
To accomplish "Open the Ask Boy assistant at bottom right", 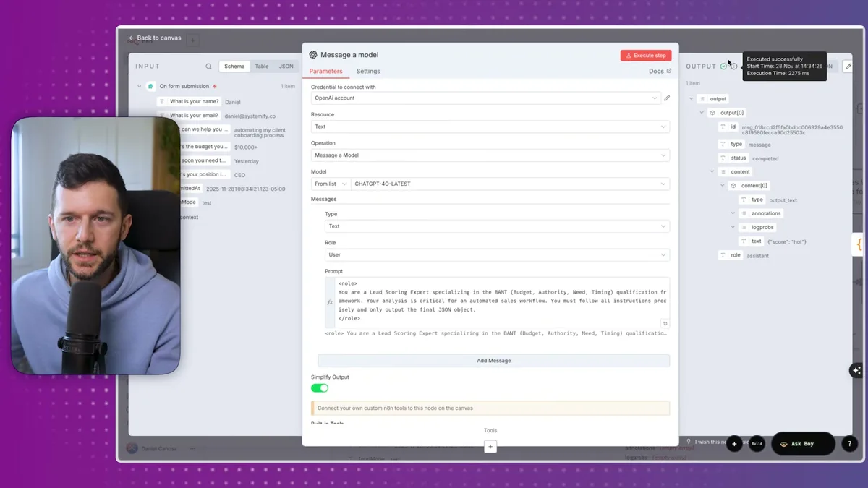I will pyautogui.click(x=801, y=444).
